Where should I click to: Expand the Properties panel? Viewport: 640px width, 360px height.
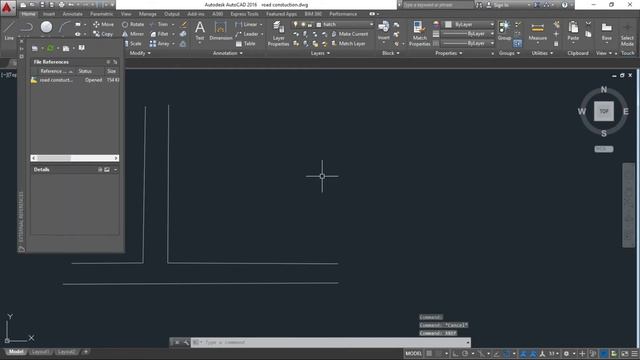click(449, 53)
